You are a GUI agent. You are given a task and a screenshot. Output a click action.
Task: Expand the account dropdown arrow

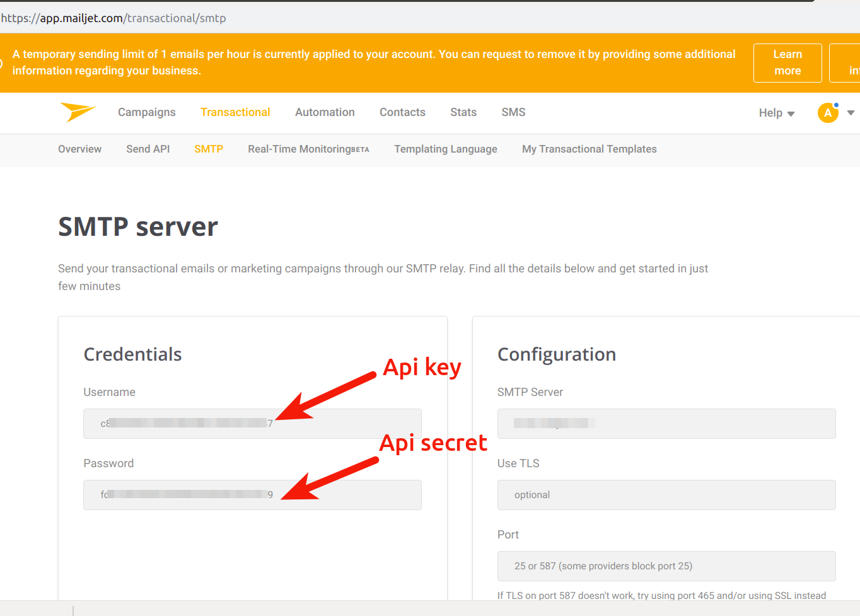[x=851, y=113]
